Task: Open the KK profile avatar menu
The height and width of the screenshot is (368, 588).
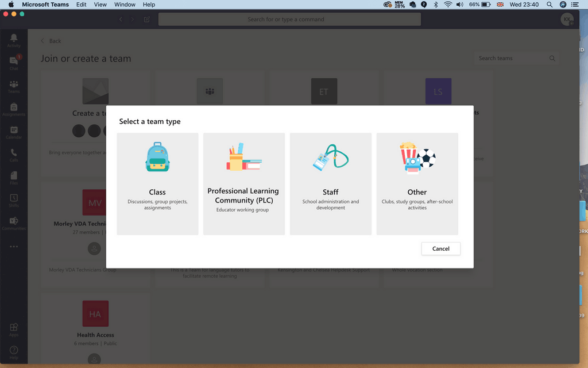Action: click(x=567, y=19)
